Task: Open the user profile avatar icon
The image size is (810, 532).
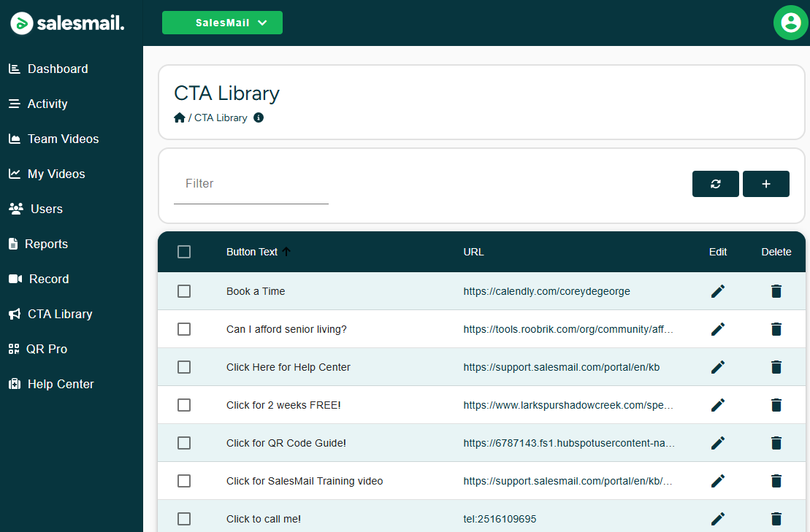Action: (x=790, y=23)
